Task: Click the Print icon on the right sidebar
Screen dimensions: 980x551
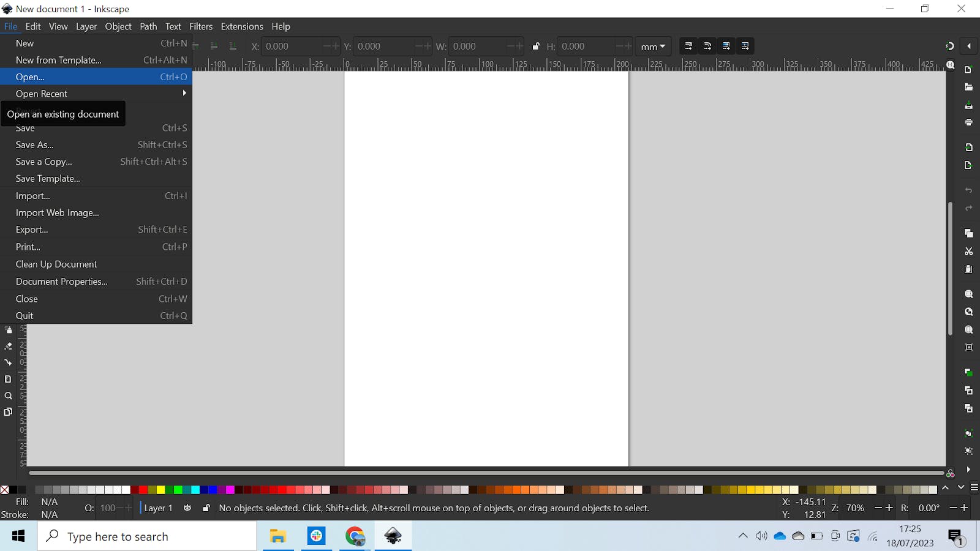Action: (x=969, y=122)
